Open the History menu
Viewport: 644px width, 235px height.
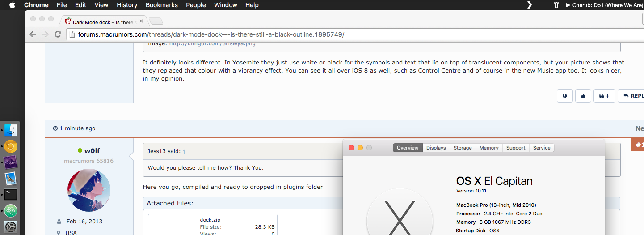pos(127,5)
